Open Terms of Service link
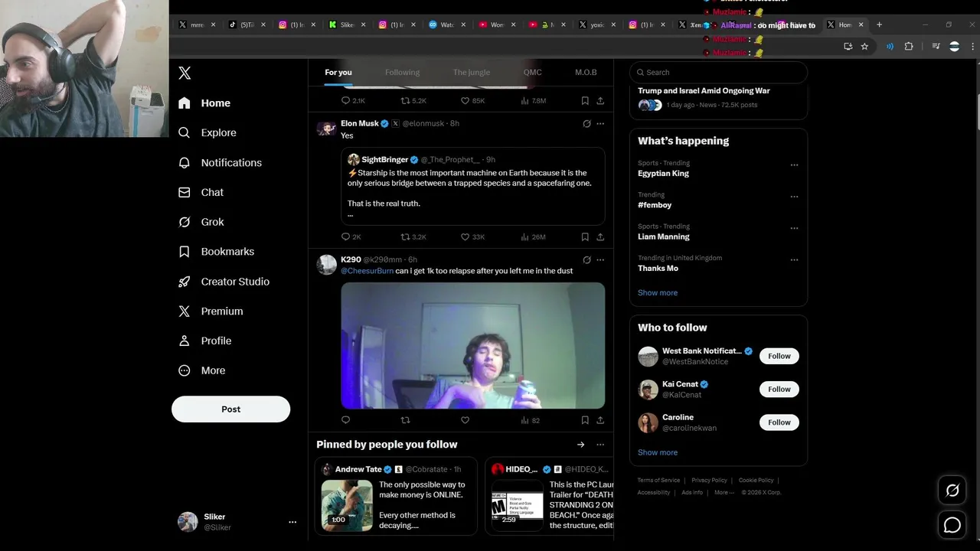980x551 pixels. coord(658,481)
